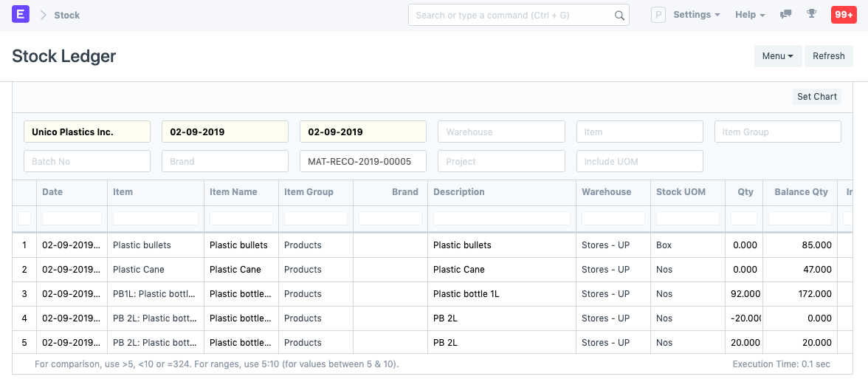Open the Menu dropdown button
The image size is (868, 382).
pyautogui.click(x=777, y=56)
